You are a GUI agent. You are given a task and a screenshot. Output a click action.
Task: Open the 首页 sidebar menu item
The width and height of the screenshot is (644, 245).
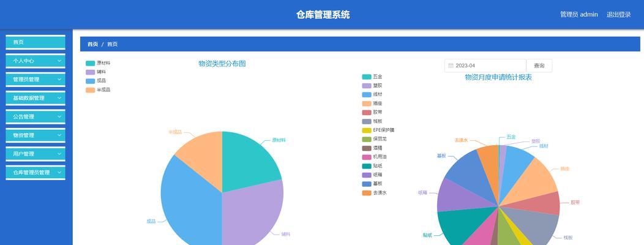[x=36, y=42]
